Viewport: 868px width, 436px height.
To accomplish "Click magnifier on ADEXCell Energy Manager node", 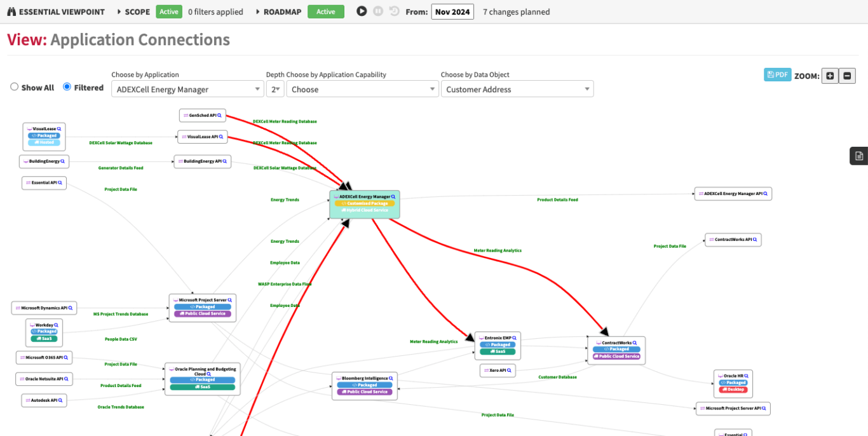I will [x=393, y=197].
